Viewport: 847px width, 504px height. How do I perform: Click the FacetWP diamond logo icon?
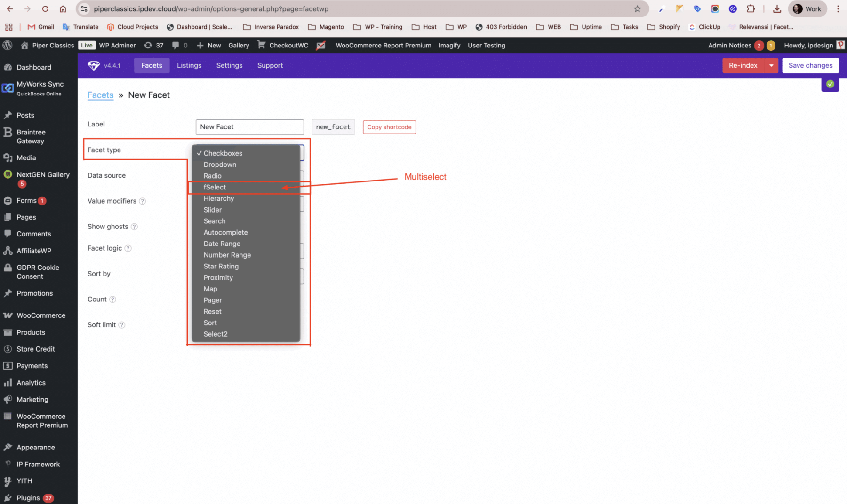(x=94, y=65)
